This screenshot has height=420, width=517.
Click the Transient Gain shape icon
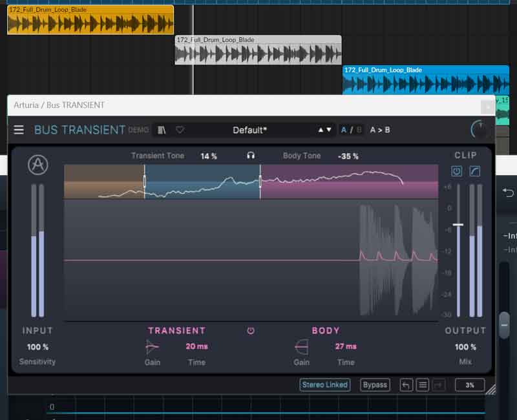click(x=153, y=347)
